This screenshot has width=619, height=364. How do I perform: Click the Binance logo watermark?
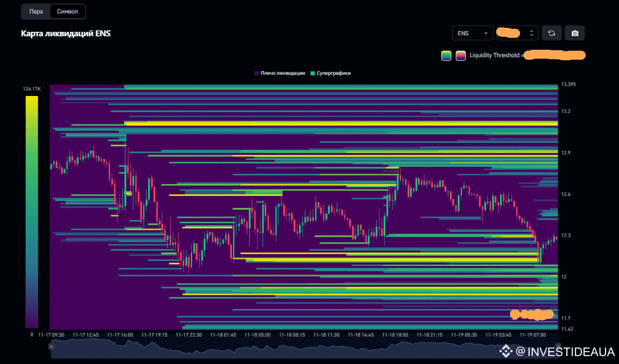coord(506,352)
